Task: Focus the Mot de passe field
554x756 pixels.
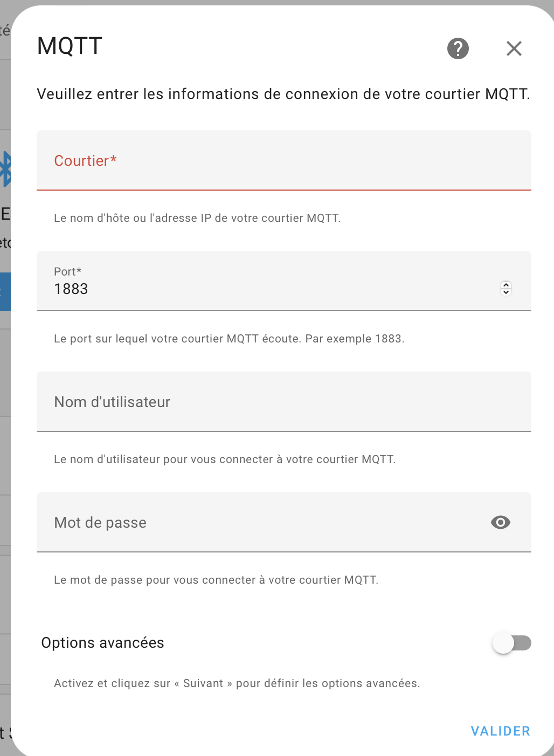Action: pos(259,522)
